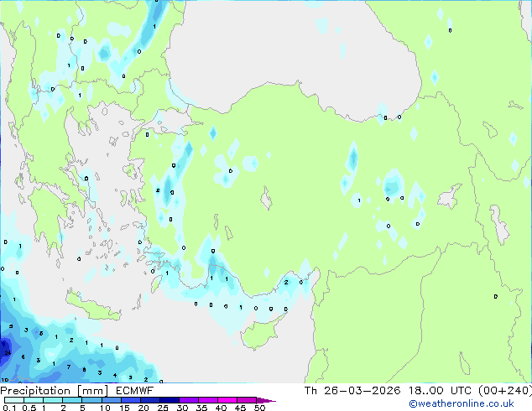Pick the 10–15 mm legend swatch
Image resolution: width=532 pixels, height=411 pixels.
pos(111,400)
